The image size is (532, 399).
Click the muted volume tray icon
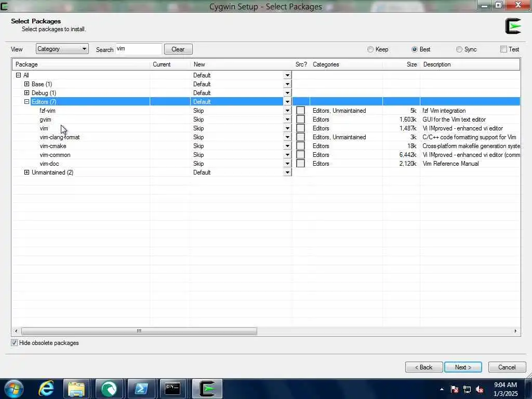[x=480, y=389]
